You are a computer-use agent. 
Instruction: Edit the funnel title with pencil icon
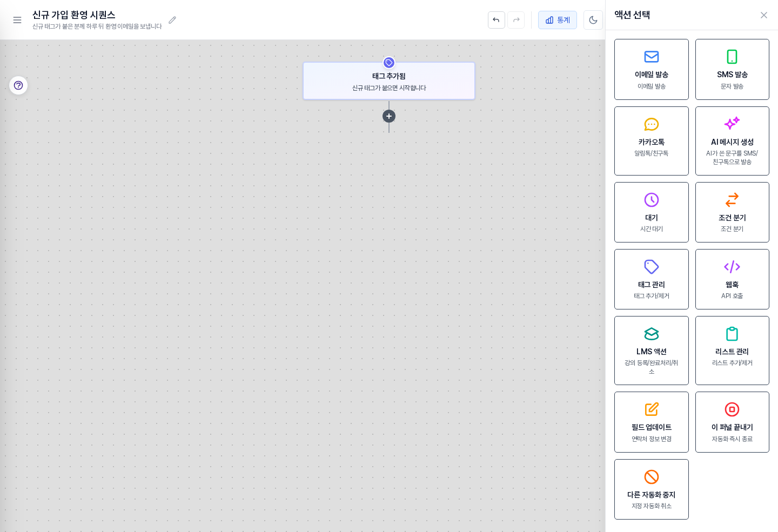tap(172, 20)
